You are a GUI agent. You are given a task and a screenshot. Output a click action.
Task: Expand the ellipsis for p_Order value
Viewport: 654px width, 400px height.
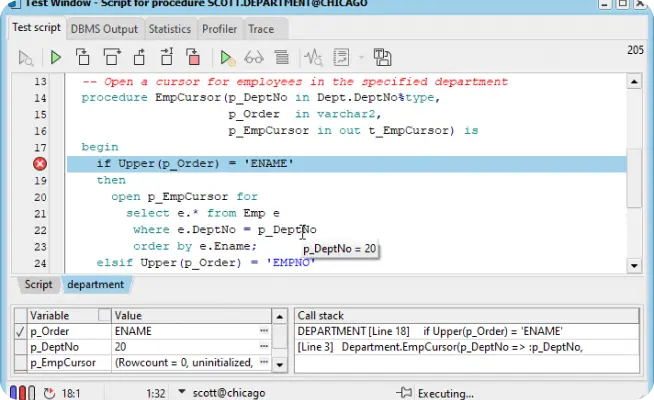[x=264, y=330]
